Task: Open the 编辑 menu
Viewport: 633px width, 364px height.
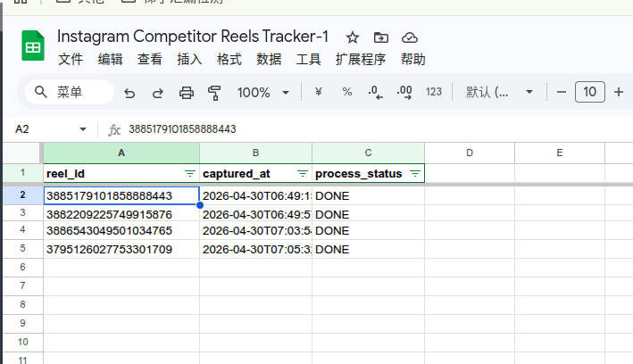Action: 110,59
